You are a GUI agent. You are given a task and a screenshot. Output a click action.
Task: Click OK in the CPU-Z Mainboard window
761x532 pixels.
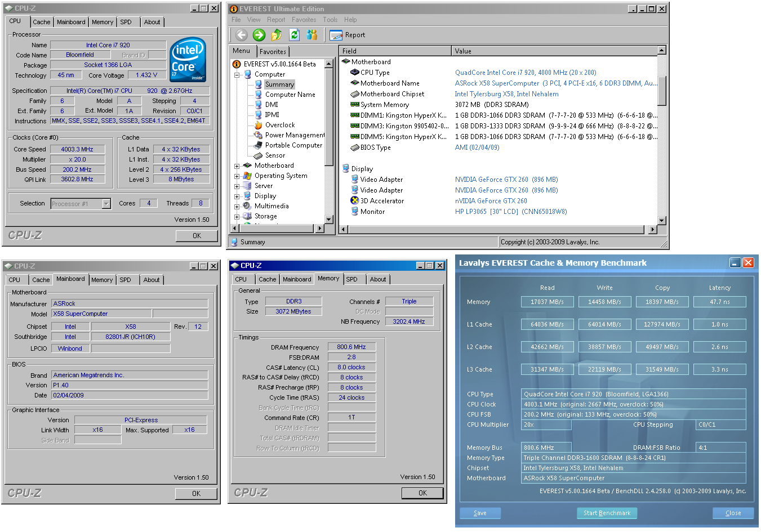click(x=196, y=494)
